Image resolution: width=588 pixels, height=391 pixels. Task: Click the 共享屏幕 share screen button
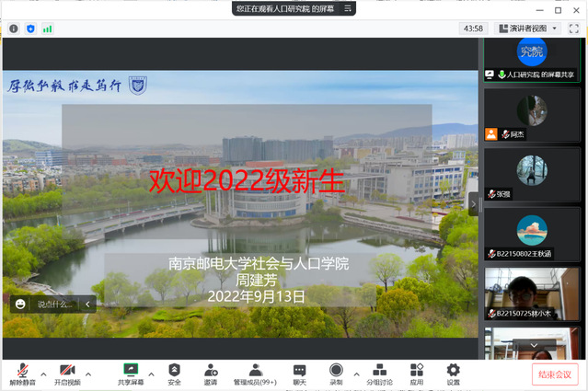pos(131,374)
